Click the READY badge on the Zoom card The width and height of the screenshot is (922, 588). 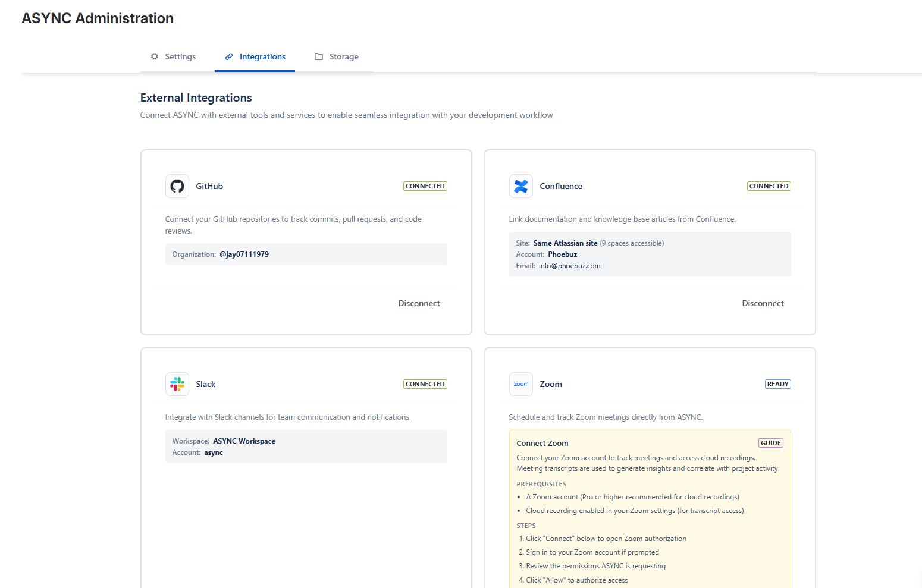777,383
